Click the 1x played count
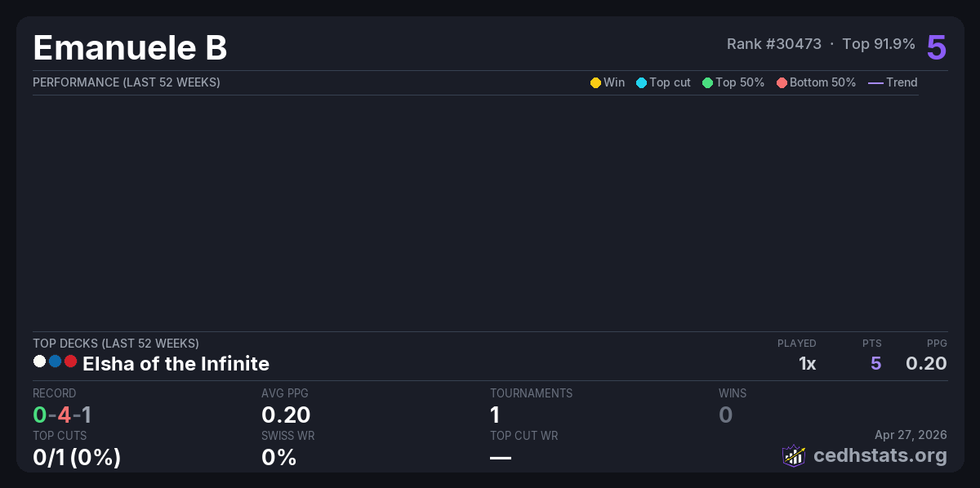The image size is (980, 488). [x=807, y=363]
